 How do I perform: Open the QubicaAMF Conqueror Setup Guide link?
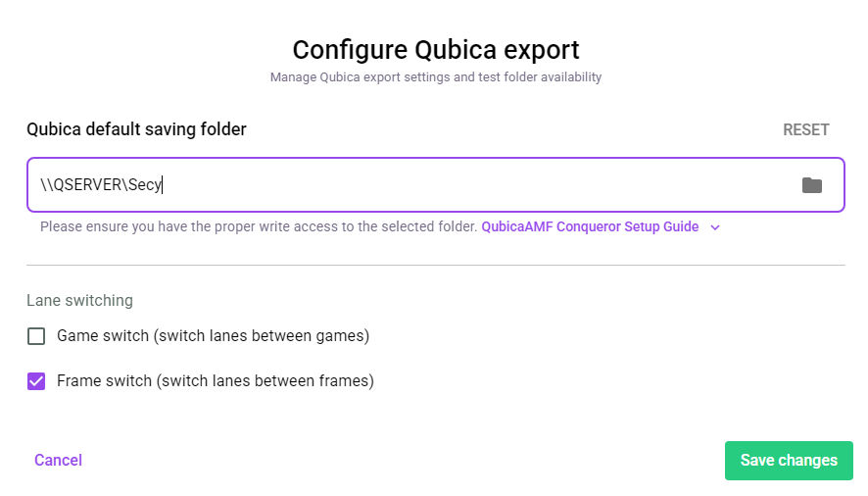[x=590, y=226]
